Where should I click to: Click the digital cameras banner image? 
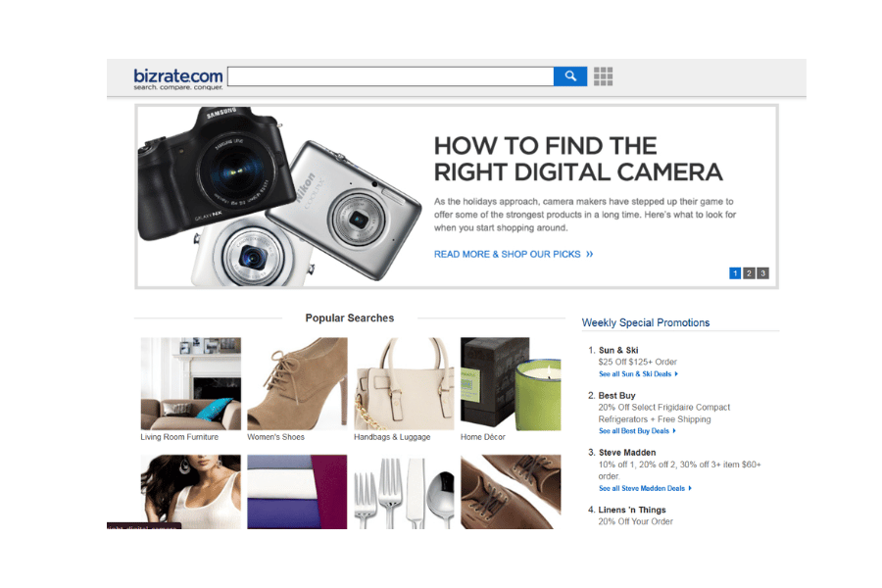278,196
